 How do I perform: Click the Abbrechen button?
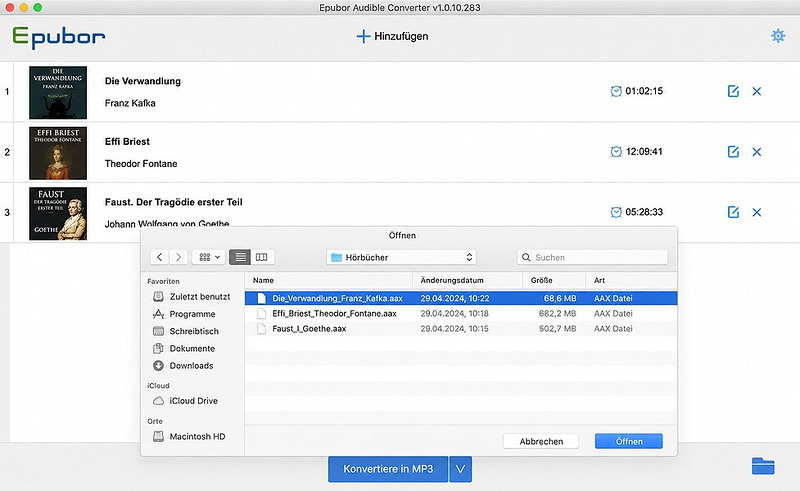541,441
